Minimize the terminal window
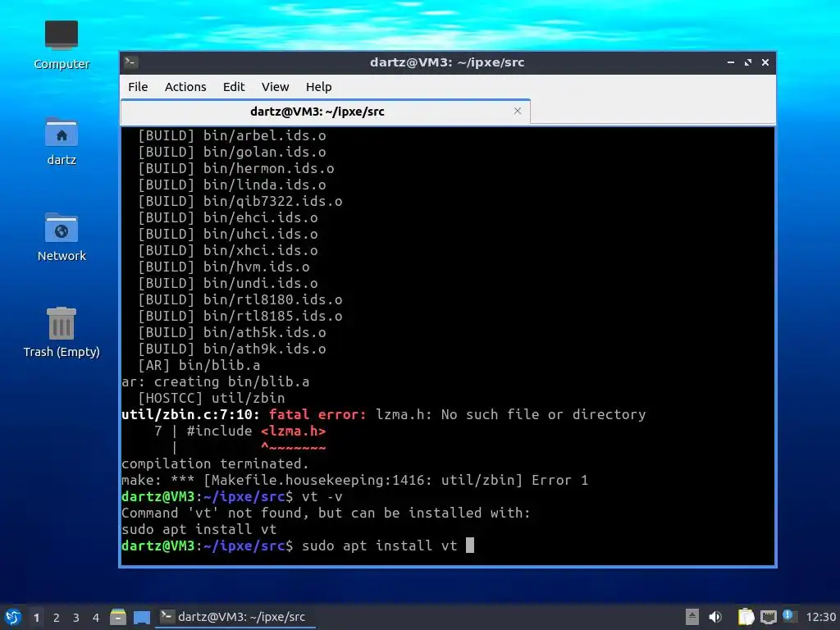Screen dimensions: 840x630 click(731, 62)
